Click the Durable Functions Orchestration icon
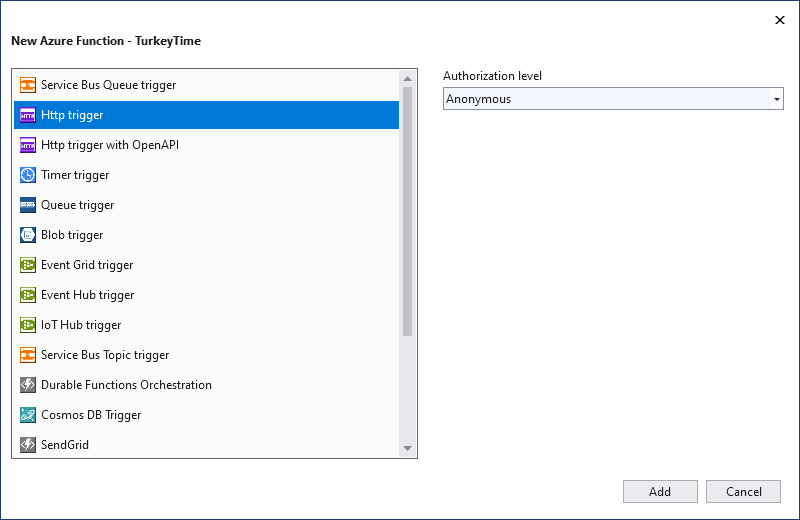 click(28, 385)
